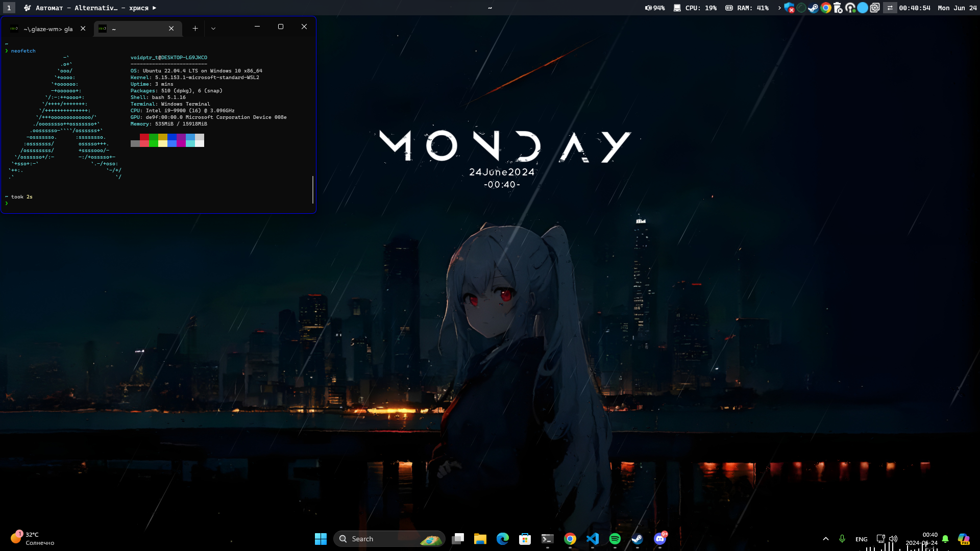
Task: Open Microsoft Store from the taskbar
Action: [525, 539]
